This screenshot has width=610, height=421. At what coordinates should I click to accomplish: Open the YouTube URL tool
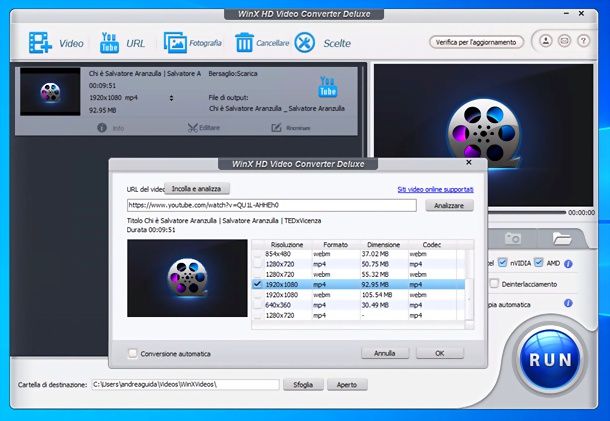(x=109, y=43)
